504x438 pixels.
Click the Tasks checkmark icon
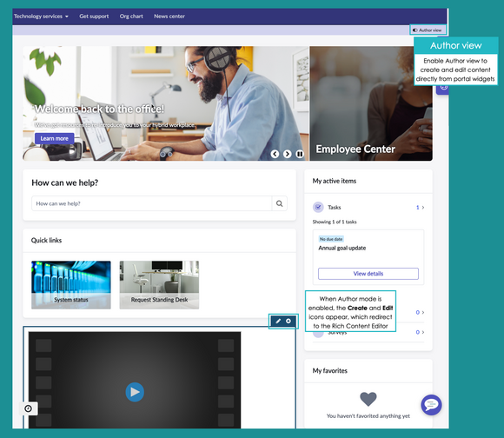[x=318, y=208]
